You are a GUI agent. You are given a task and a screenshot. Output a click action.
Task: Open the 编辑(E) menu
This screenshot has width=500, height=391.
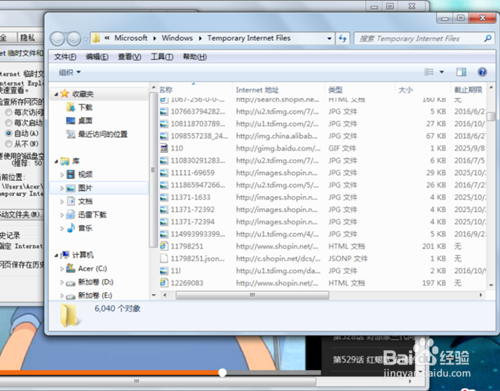(97, 57)
